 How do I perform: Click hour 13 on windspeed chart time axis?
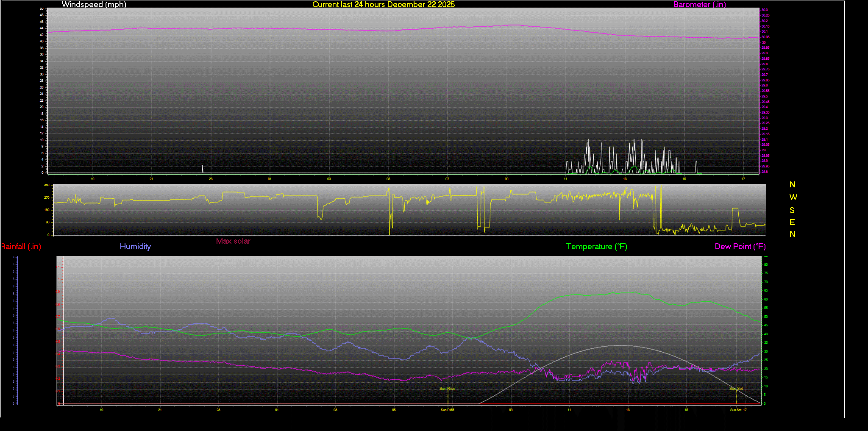point(625,179)
